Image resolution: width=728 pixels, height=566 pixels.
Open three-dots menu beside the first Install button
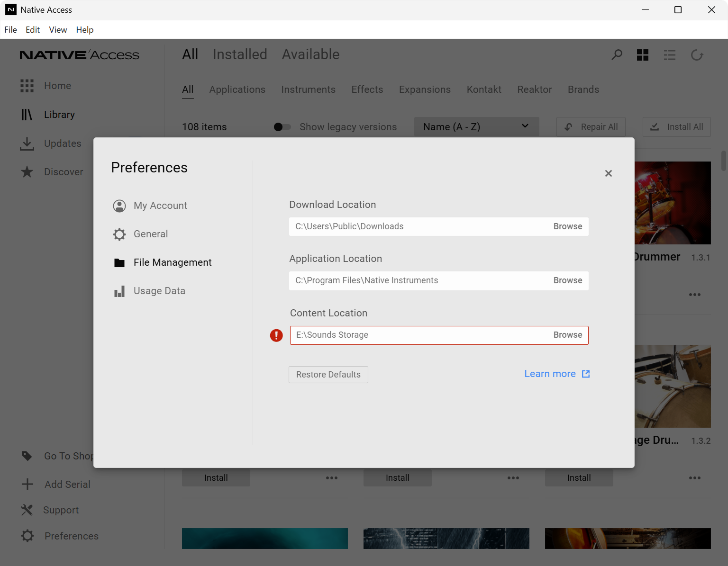tap(332, 478)
